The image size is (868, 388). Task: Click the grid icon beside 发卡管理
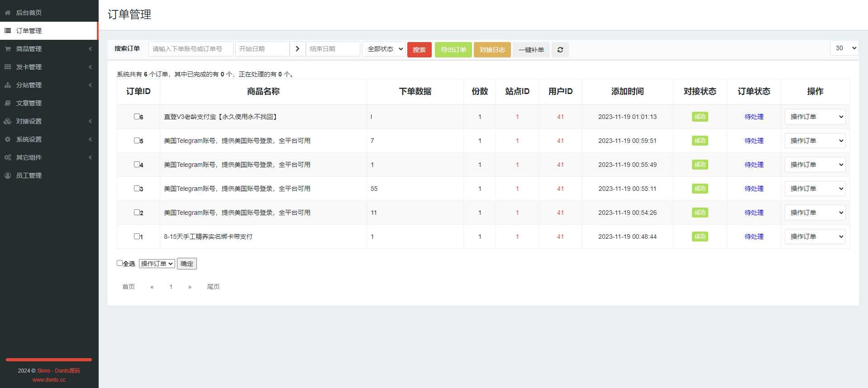[x=8, y=67]
